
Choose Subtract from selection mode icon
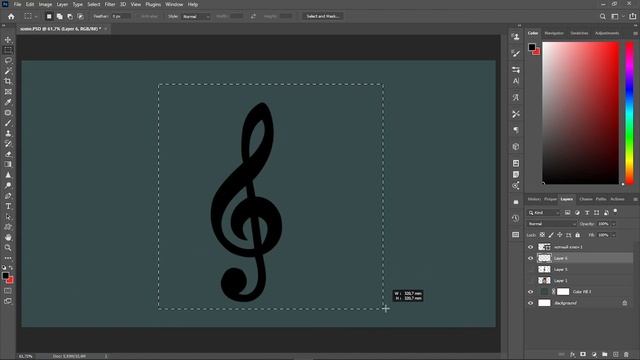click(70, 16)
